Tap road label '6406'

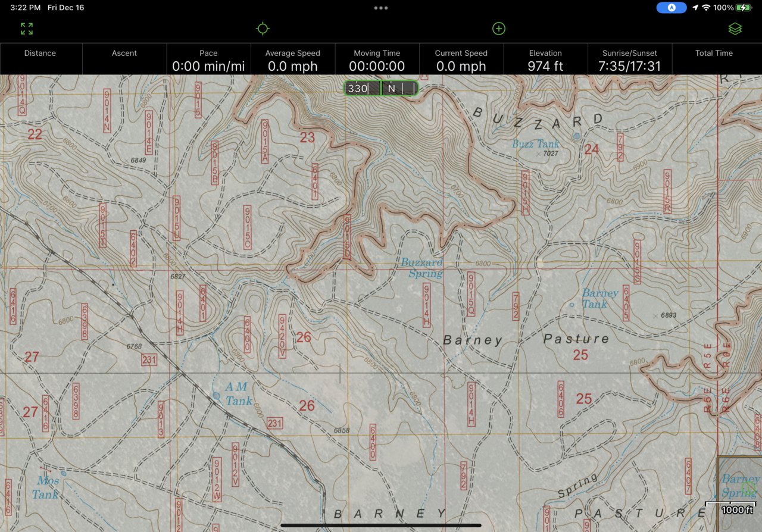click(x=561, y=399)
